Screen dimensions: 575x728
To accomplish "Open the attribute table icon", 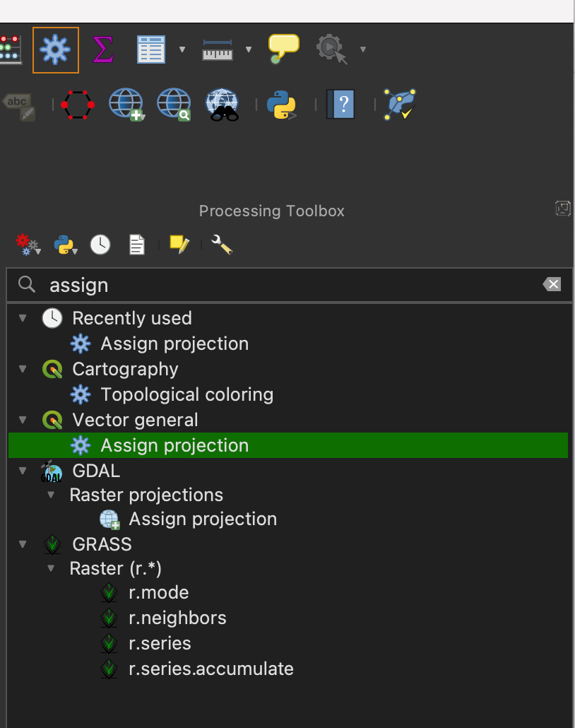I will coord(150,49).
